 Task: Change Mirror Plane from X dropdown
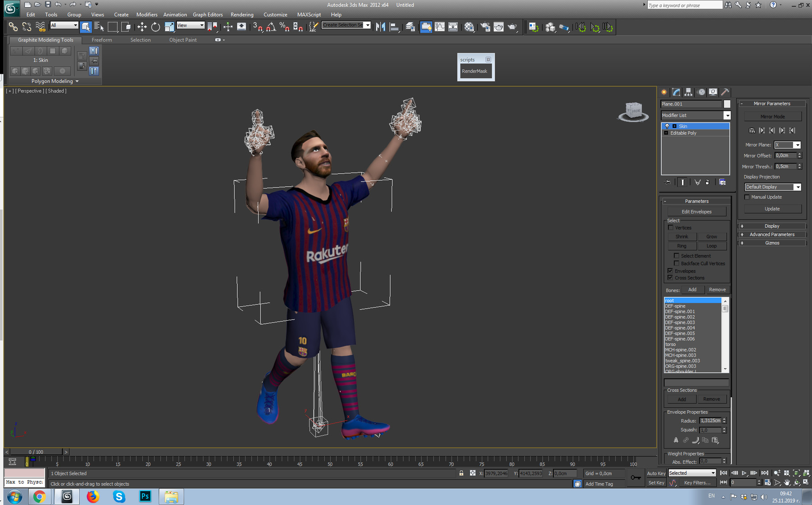[x=797, y=145]
